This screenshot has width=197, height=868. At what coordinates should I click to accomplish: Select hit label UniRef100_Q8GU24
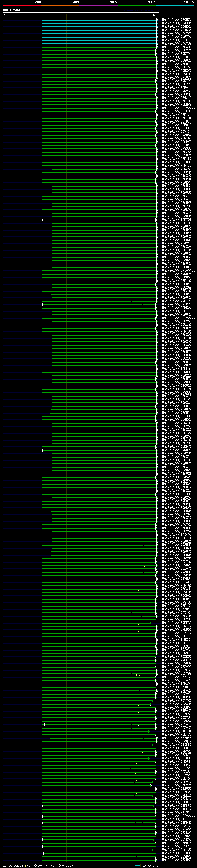pyautogui.click(x=176, y=64)
